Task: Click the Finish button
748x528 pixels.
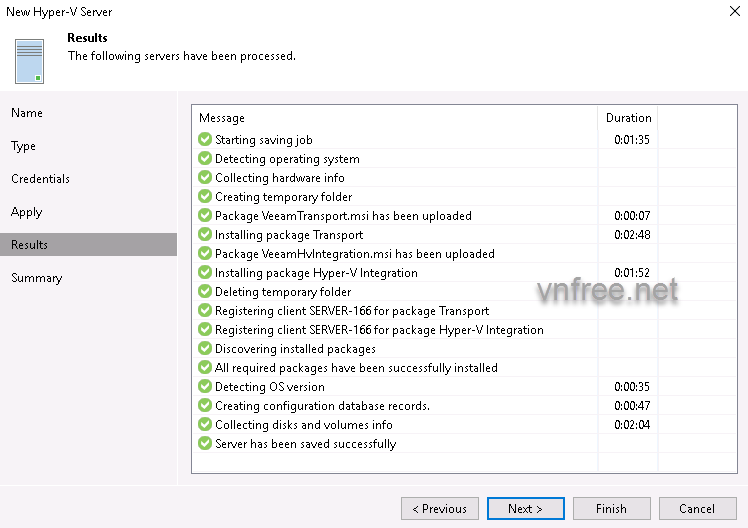Action: pos(610,509)
